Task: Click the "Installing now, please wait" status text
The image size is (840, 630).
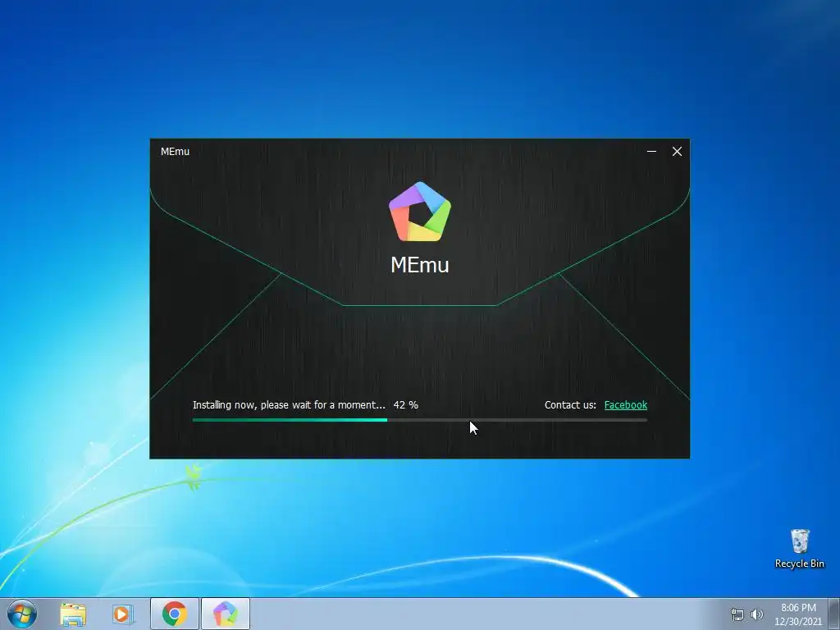Action: point(289,405)
